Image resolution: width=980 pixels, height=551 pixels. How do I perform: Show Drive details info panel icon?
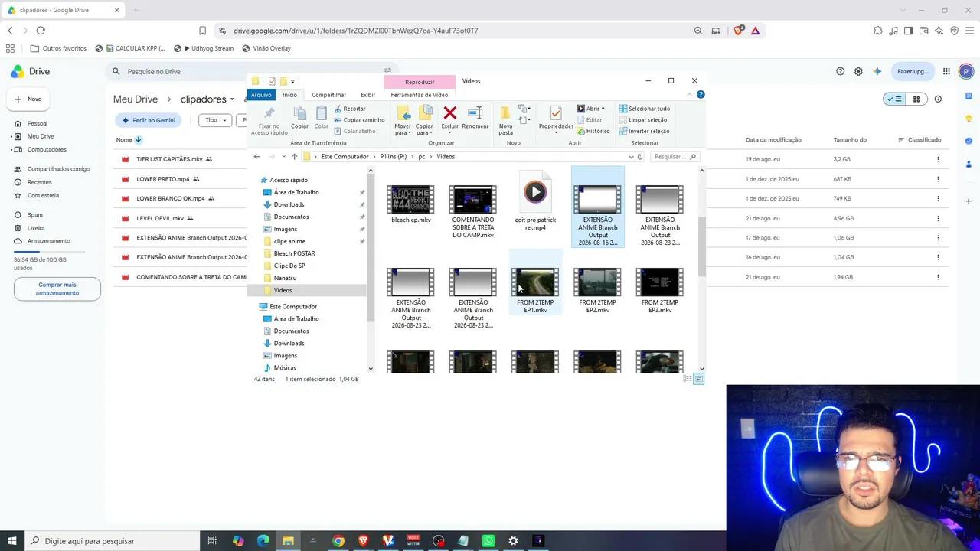pyautogui.click(x=938, y=99)
